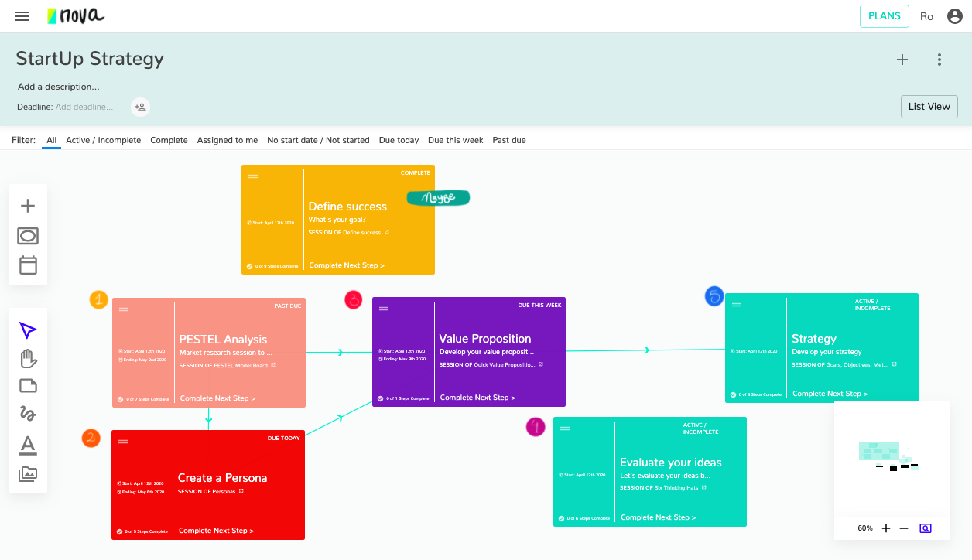Click Complete Next Step on Evaluate your ideas

(658, 517)
